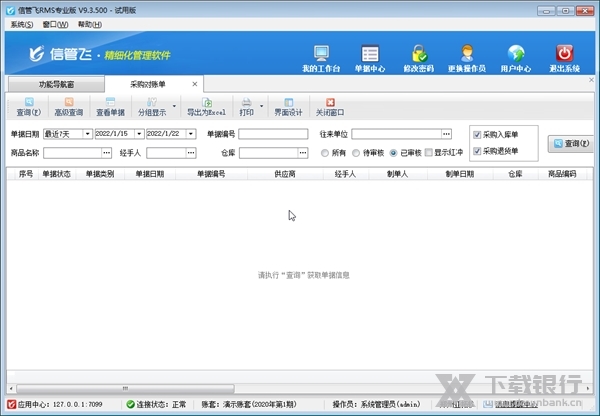Viewport: 600px width, 416px height.
Task: Toggle 采购退货单 checkbox
Action: (477, 151)
